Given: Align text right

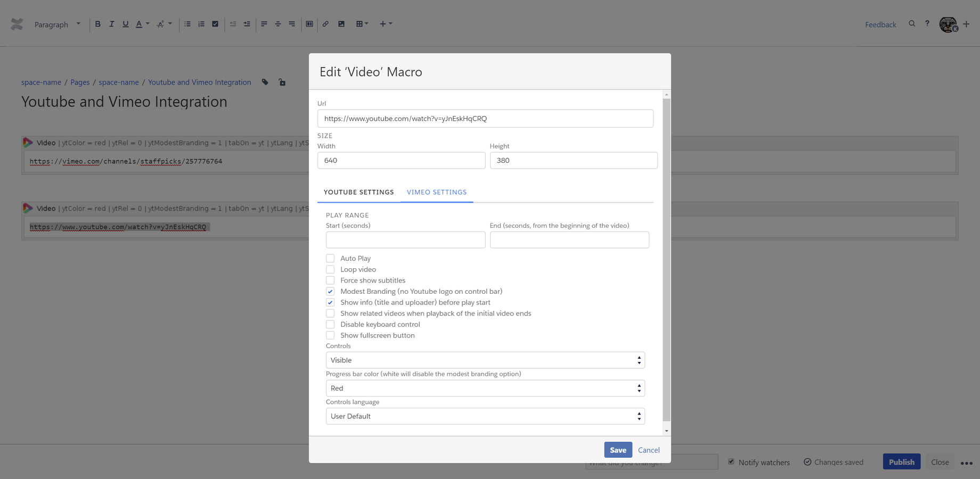Looking at the screenshot, I should click(x=292, y=24).
